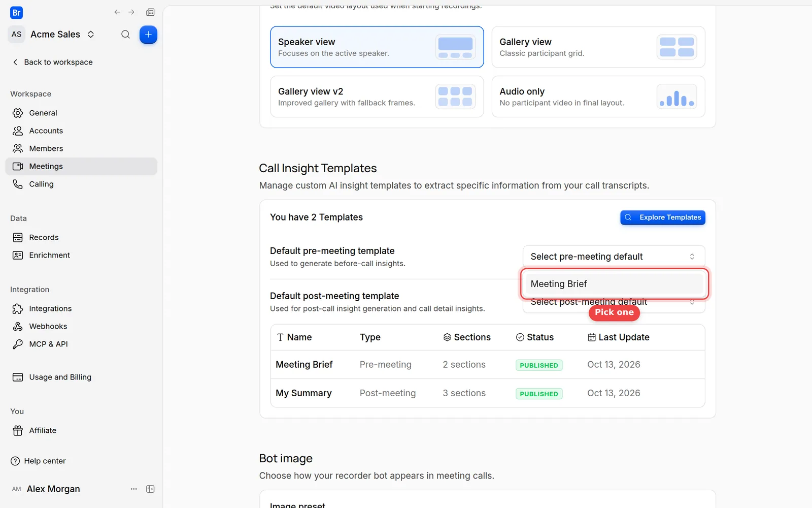812x508 pixels.
Task: Click the Status column header
Action: click(x=535, y=337)
